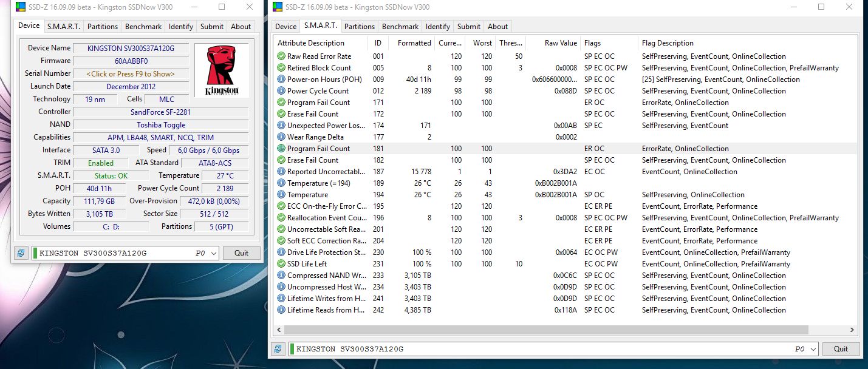The height and width of the screenshot is (369, 868).
Task: Click the status icon for Raw Read Error Rate
Action: tap(281, 56)
